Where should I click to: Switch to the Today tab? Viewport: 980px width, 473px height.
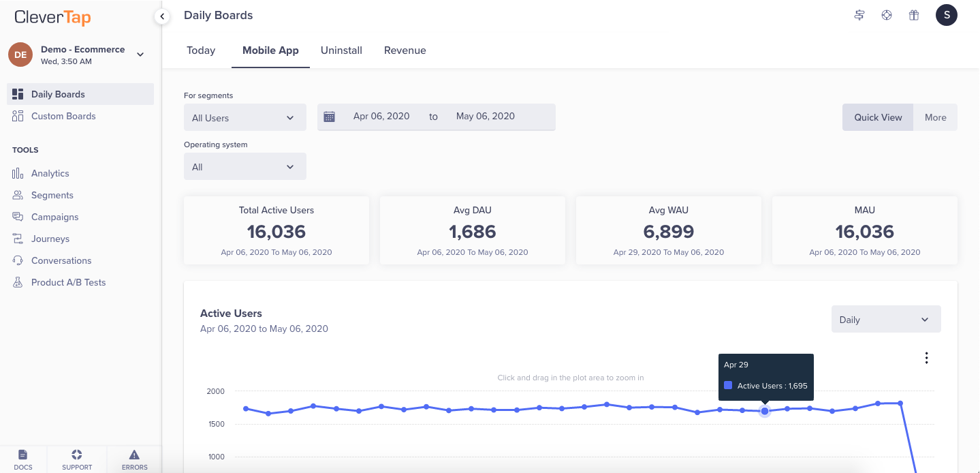pos(201,50)
